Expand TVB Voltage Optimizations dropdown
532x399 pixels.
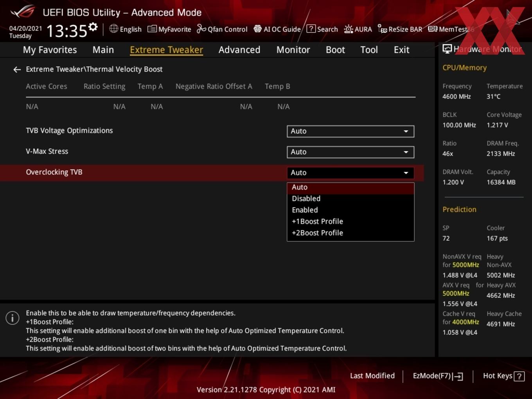tap(350, 131)
